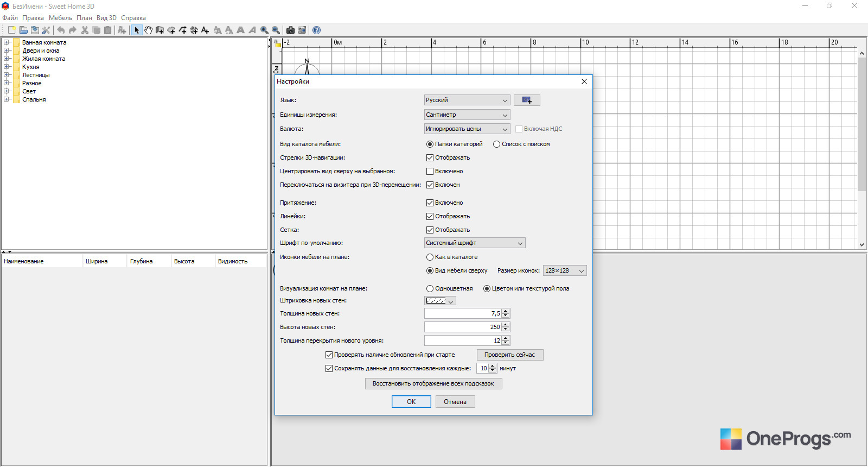
Task: Click the 'Толщина перекрытия нового уровня' field
Action: tap(463, 340)
